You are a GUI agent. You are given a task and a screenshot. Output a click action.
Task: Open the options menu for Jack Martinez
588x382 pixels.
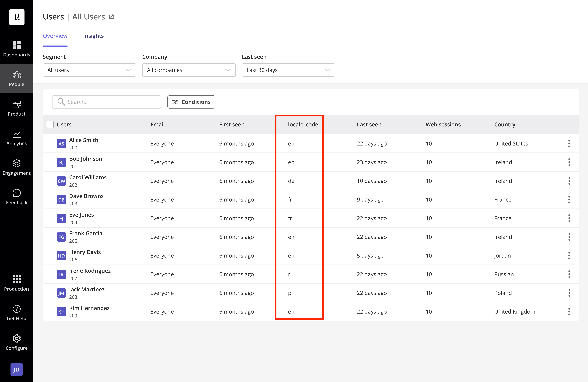point(569,293)
